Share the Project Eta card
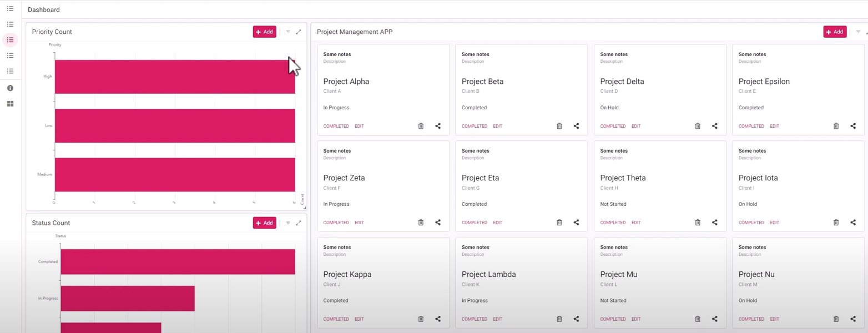Viewport: 868px width, 333px height. point(576,223)
